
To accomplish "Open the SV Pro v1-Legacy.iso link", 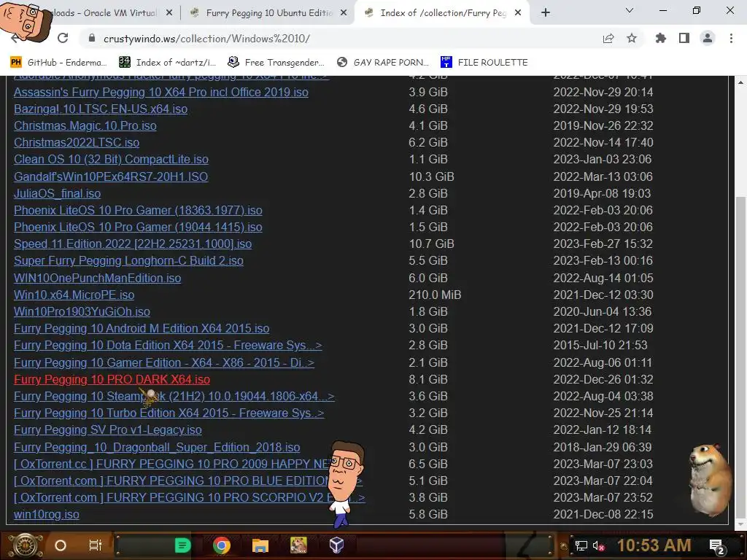I will [x=108, y=429].
